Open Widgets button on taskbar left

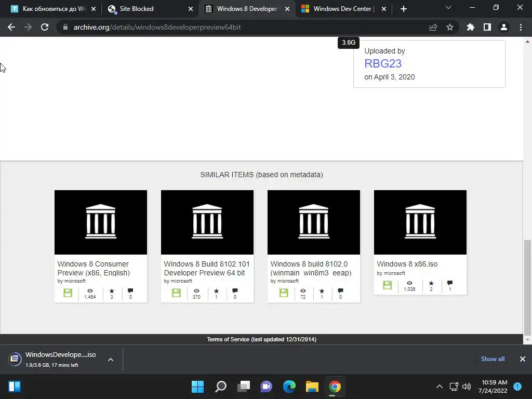click(15, 387)
